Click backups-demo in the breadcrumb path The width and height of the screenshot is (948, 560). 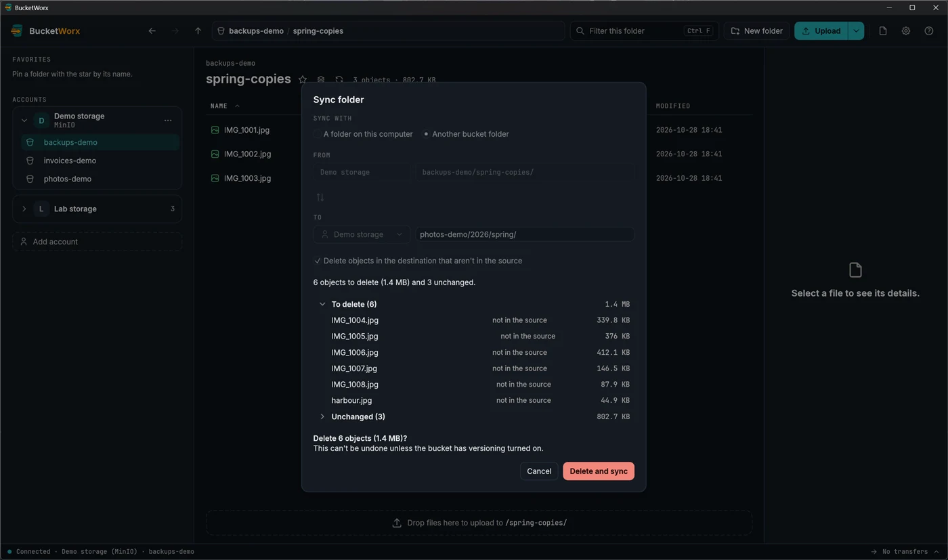[256, 30]
